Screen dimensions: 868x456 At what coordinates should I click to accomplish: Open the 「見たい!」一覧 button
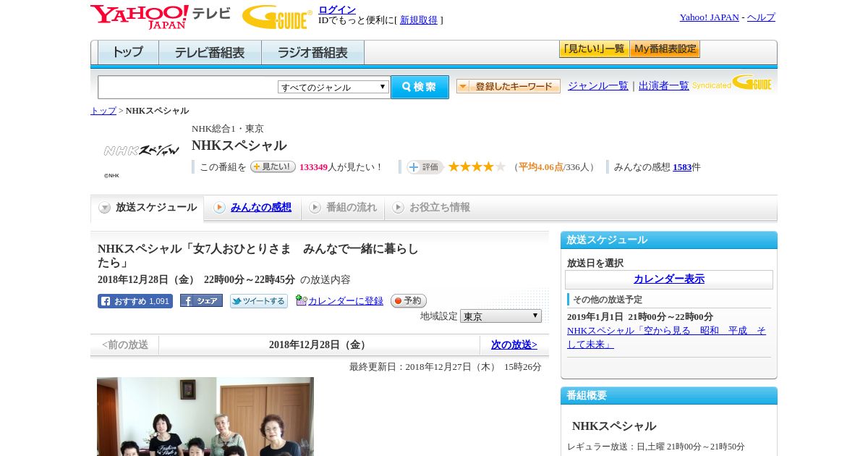(x=594, y=49)
